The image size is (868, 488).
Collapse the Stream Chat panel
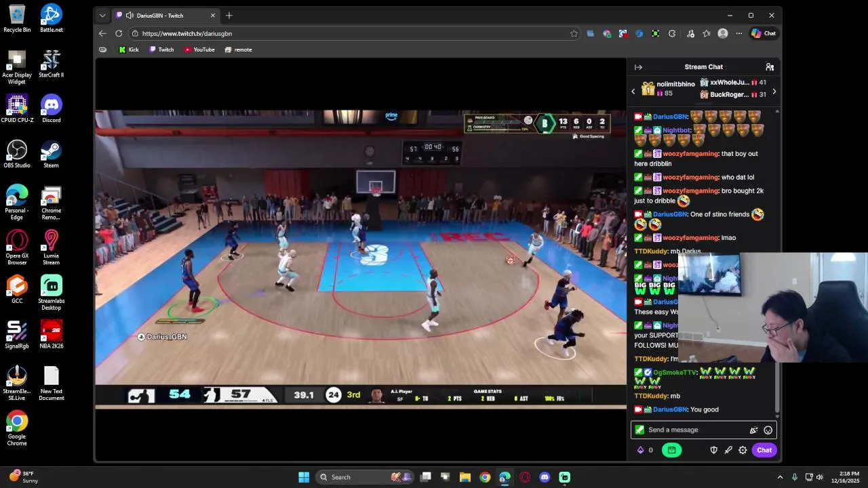(638, 67)
